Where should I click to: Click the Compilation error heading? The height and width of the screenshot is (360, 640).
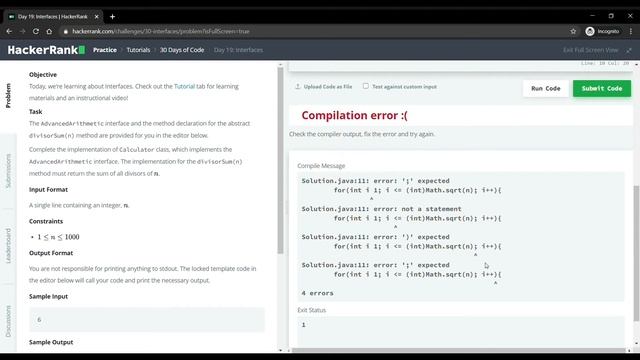point(354,116)
